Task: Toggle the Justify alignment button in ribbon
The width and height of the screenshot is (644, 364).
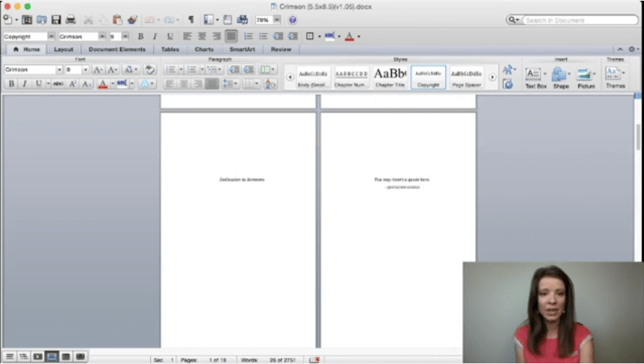Action: (212, 84)
